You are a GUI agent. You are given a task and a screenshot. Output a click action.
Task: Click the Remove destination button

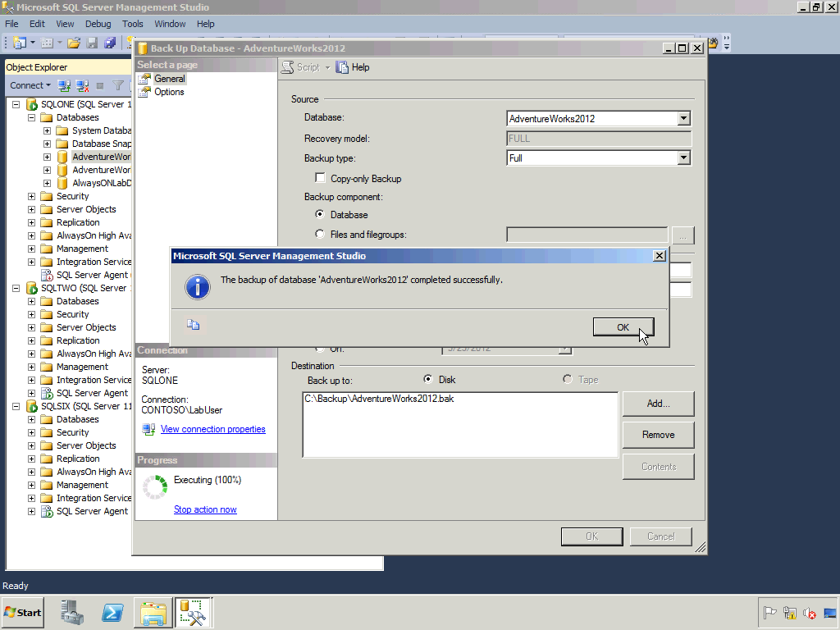(x=659, y=435)
